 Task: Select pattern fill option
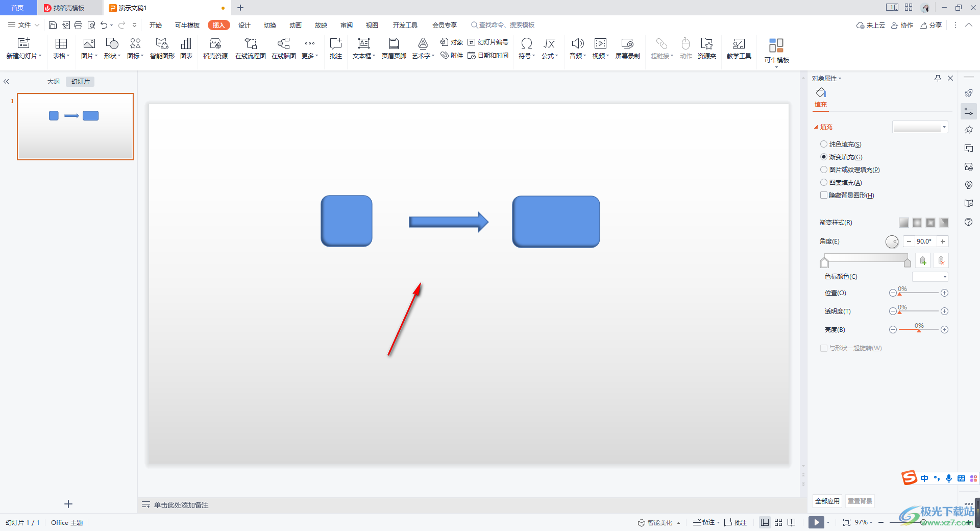pos(841,183)
